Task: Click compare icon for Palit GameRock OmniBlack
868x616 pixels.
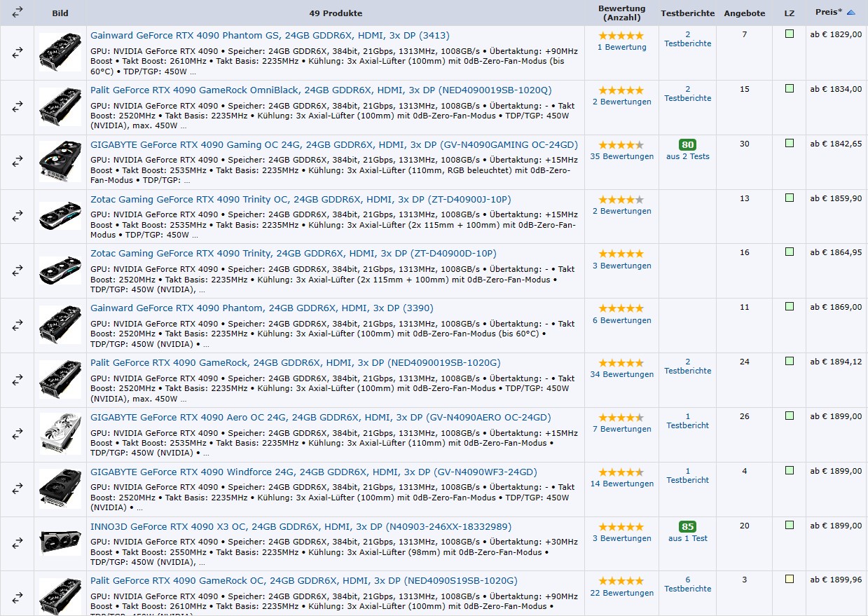Action: [18, 107]
